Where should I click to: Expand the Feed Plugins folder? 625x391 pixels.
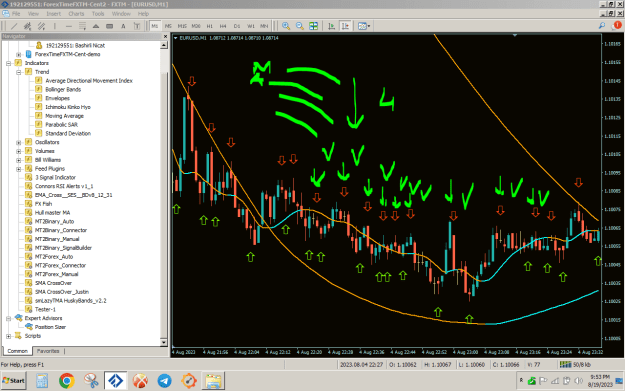[x=18, y=169]
